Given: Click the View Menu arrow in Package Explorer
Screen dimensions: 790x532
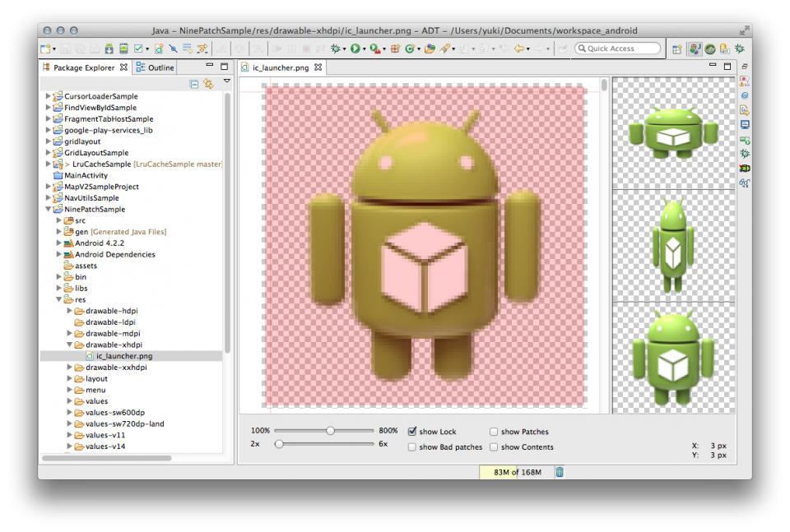Looking at the screenshot, I should (x=227, y=81).
